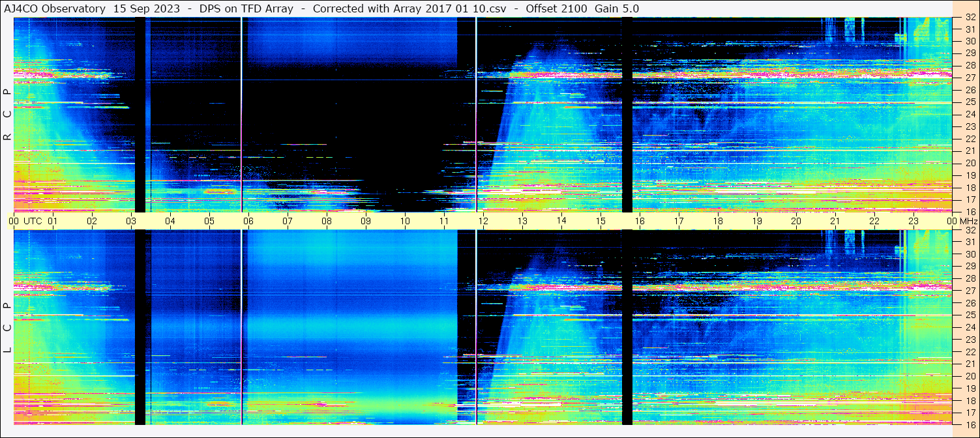
Task: Click the RCP label beside the upper spectrogram
Action: pyautogui.click(x=7, y=114)
